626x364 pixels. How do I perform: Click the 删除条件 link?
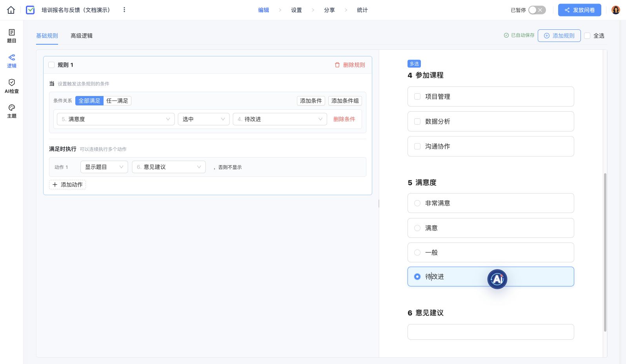[x=344, y=119]
